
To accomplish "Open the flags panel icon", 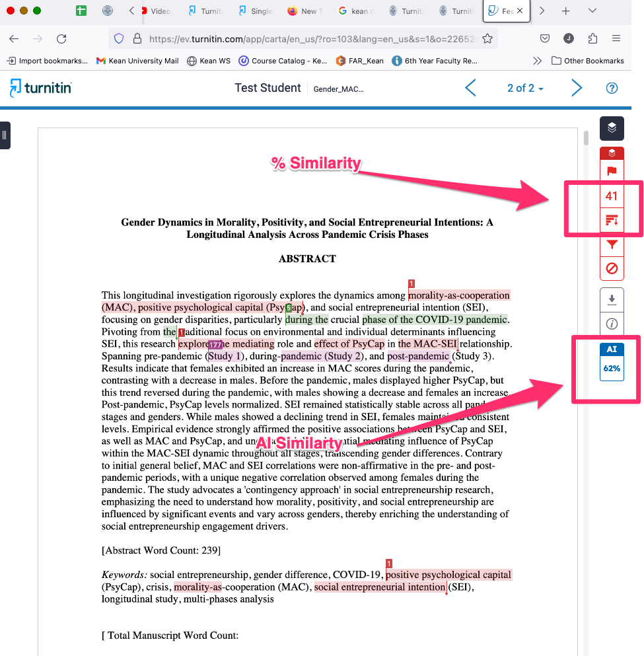I will point(612,171).
